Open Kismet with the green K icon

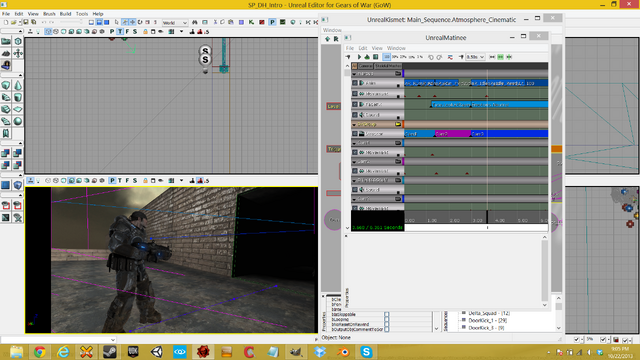tap(251, 22)
